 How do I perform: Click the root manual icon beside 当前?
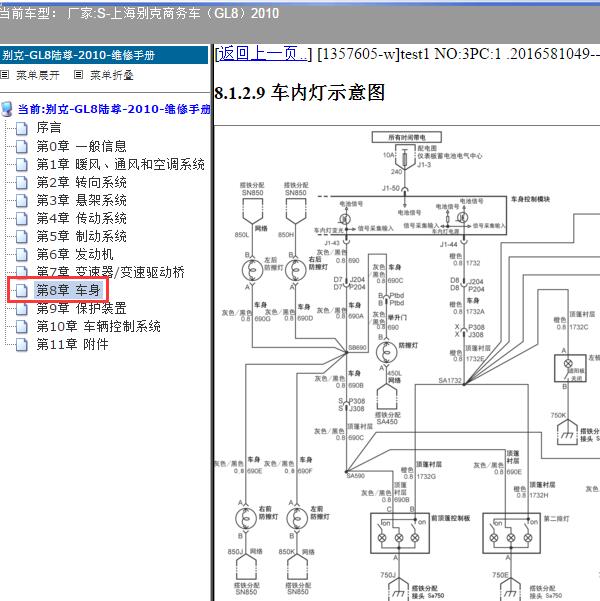(x=7, y=109)
